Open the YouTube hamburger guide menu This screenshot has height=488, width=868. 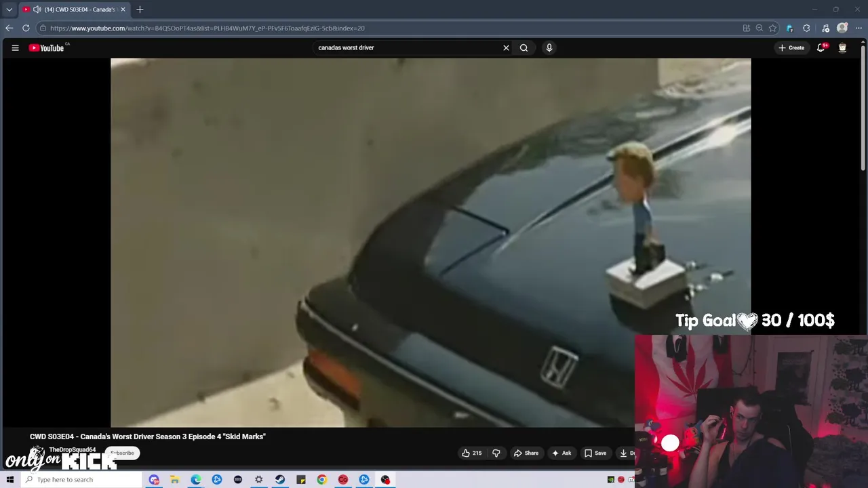[15, 47]
